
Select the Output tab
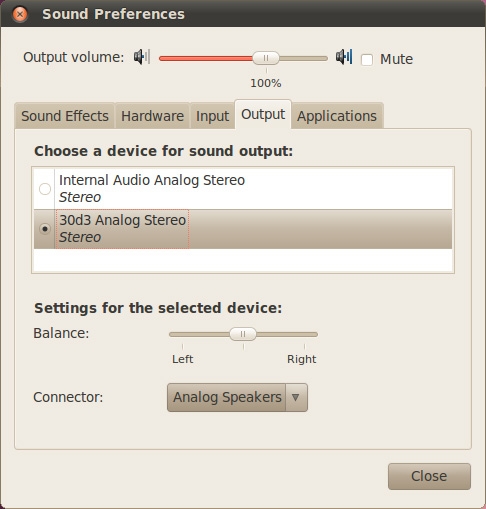point(263,114)
